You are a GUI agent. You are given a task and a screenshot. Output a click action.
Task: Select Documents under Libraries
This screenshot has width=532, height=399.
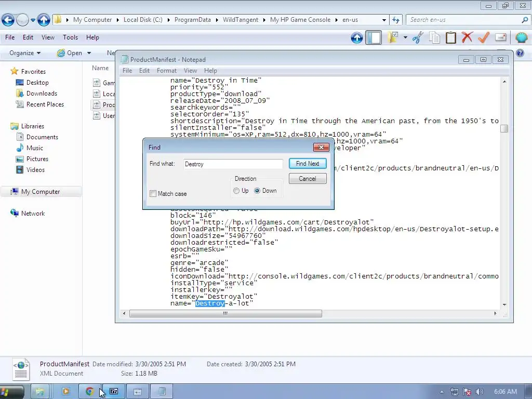[x=42, y=137]
